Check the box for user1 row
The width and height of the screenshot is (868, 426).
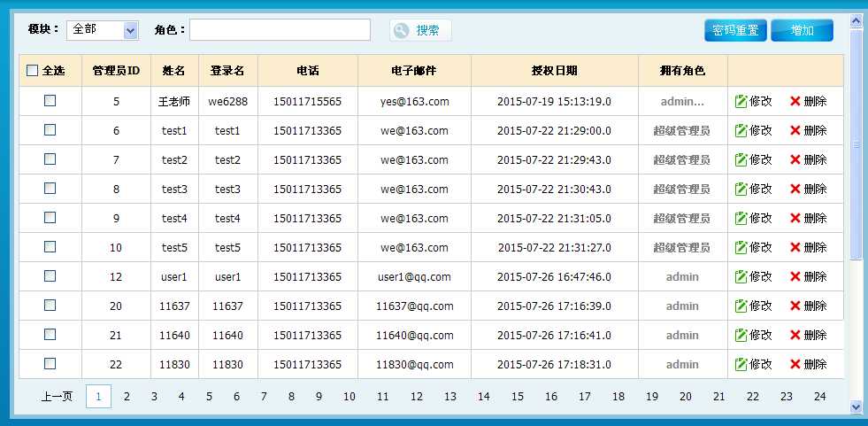50,275
